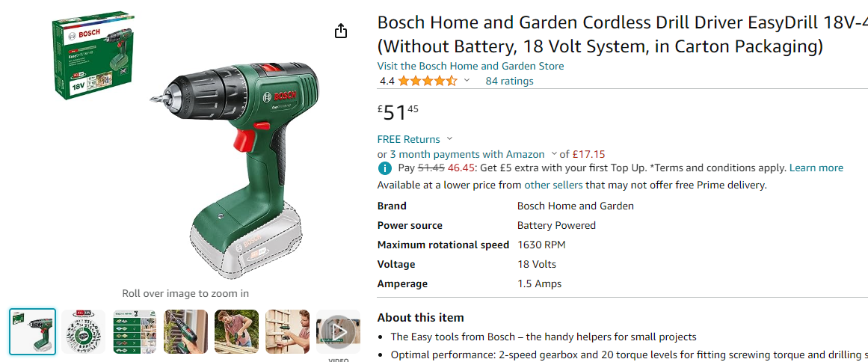Image resolution: width=868 pixels, height=362 pixels.
Task: Select the circular ALL 18V tools thumbnail
Action: click(84, 331)
